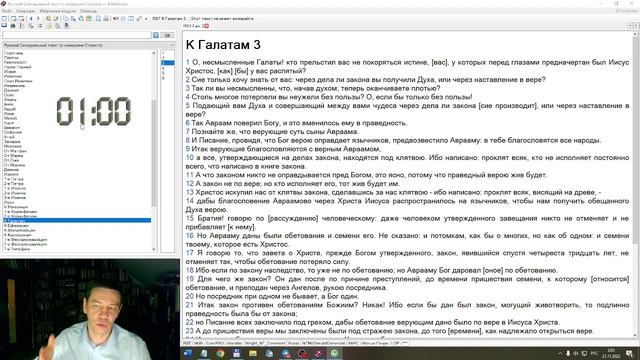The width and height of the screenshot is (640, 360).
Task: Click the first icon in the second toolbar row
Action: [4, 26]
